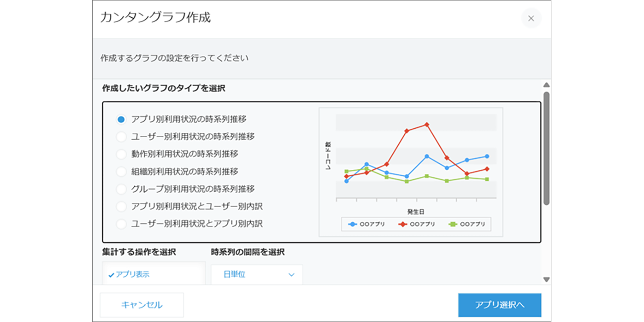Image resolution: width=644 pixels, height=322 pixels.
Task: Click the 集計する操作を選択 heading
Action: click(139, 252)
